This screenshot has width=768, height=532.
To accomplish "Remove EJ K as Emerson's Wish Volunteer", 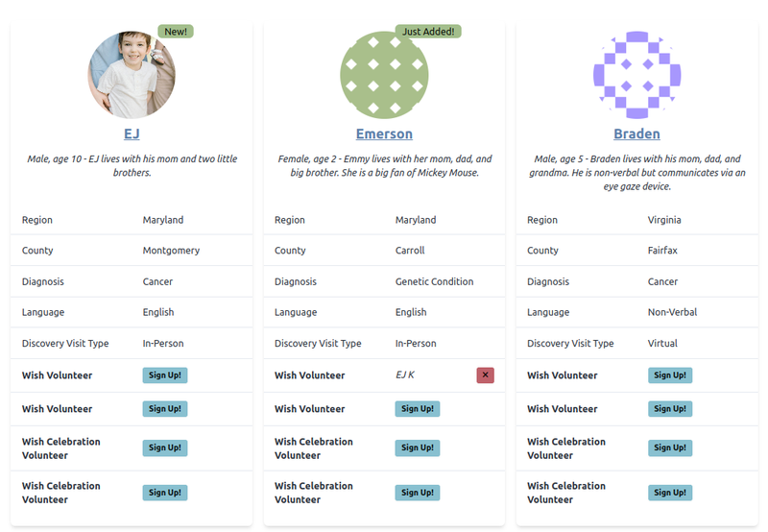I will [485, 375].
